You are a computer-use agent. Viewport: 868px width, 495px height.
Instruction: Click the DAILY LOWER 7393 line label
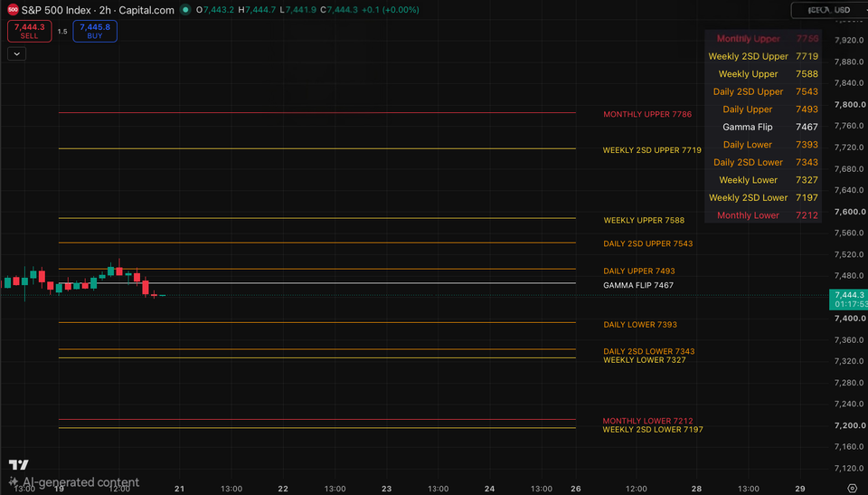pos(640,324)
